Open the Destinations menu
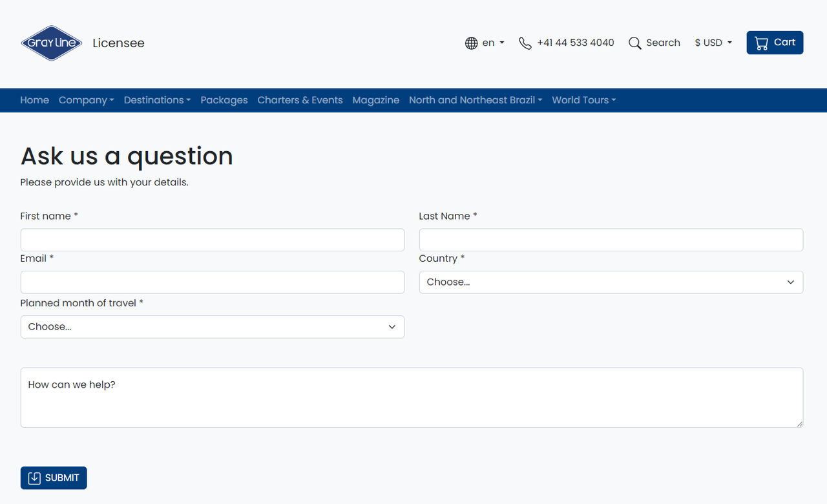This screenshot has height=504, width=827. (x=157, y=100)
